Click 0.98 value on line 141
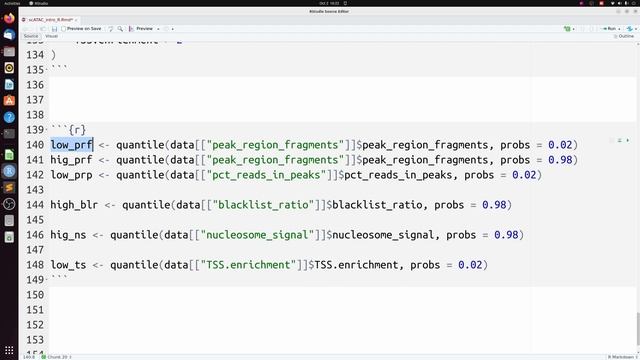Image resolution: width=640 pixels, height=360 pixels. point(560,160)
